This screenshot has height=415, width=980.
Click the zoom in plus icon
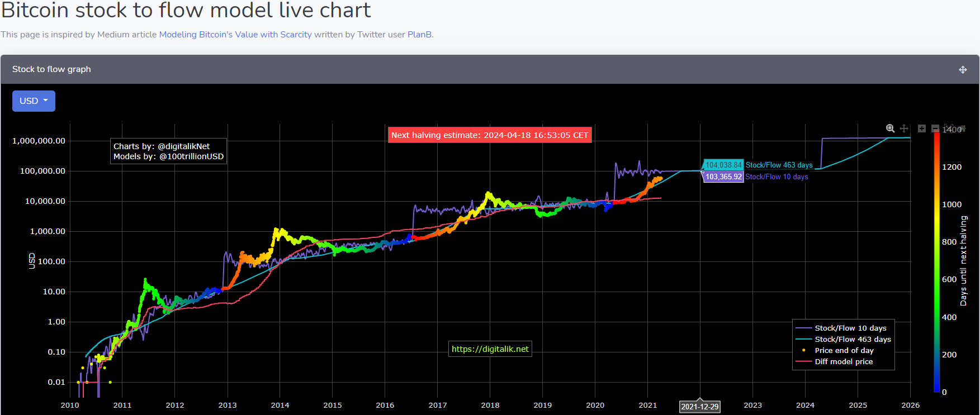(x=922, y=128)
